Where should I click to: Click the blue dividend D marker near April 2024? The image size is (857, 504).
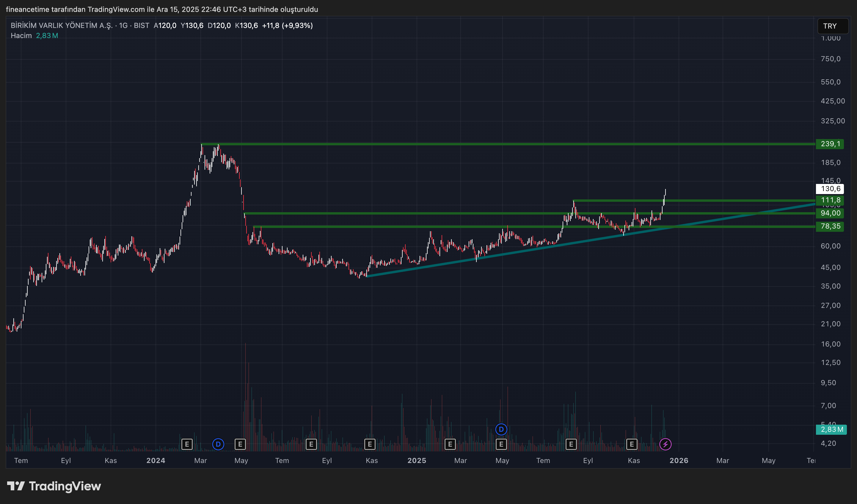218,444
